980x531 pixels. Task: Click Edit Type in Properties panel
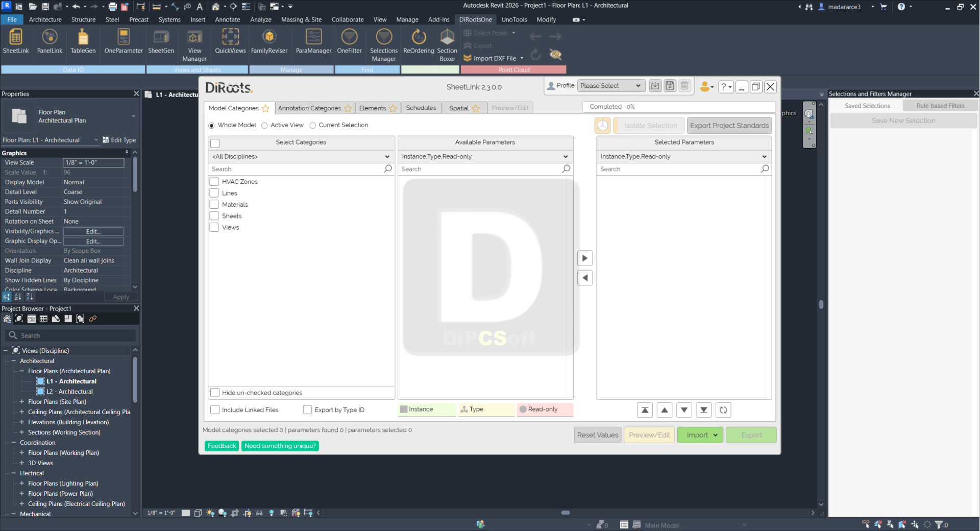pyautogui.click(x=119, y=140)
